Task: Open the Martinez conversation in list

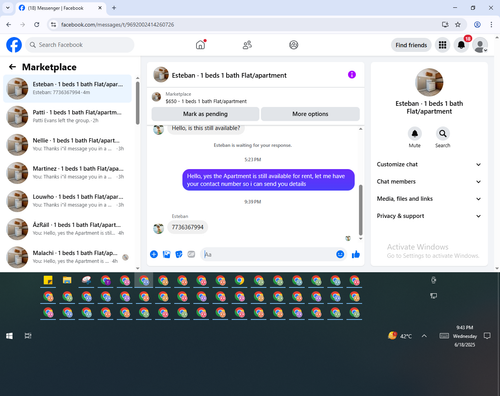Action: click(x=67, y=173)
